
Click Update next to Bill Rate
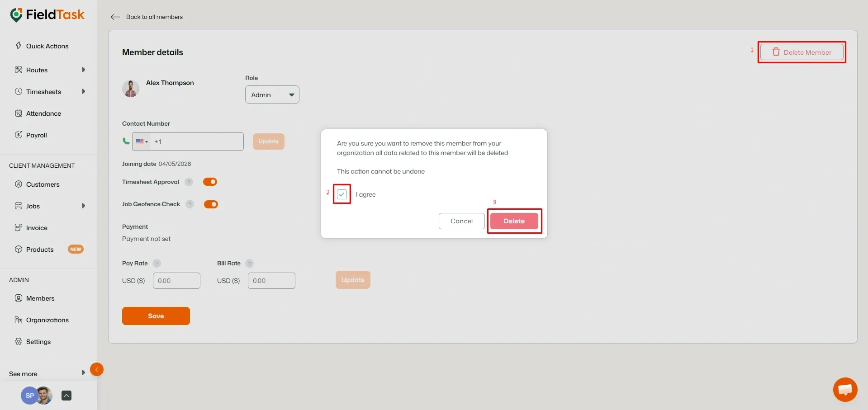(x=353, y=280)
